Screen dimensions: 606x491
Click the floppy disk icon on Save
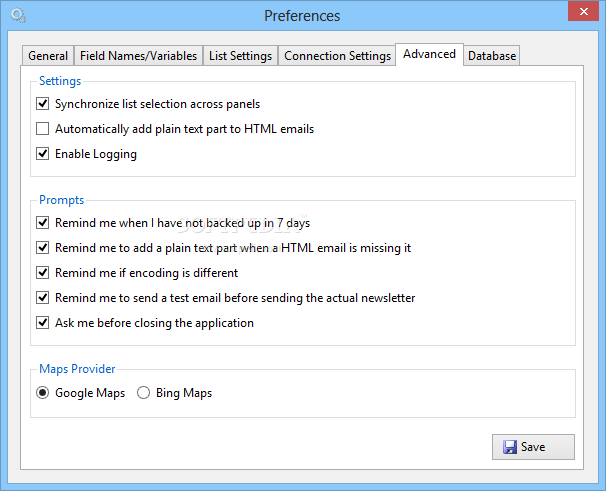tap(510, 447)
